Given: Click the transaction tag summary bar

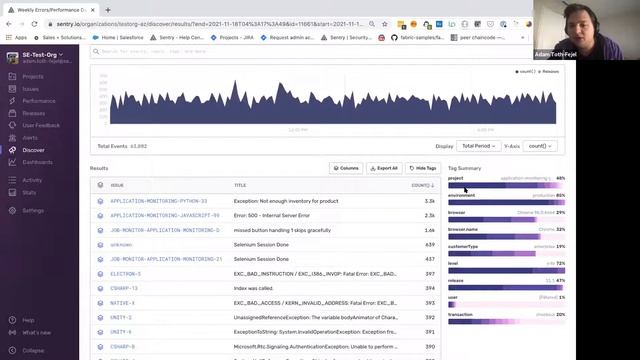Looking at the screenshot, I should (506, 322).
